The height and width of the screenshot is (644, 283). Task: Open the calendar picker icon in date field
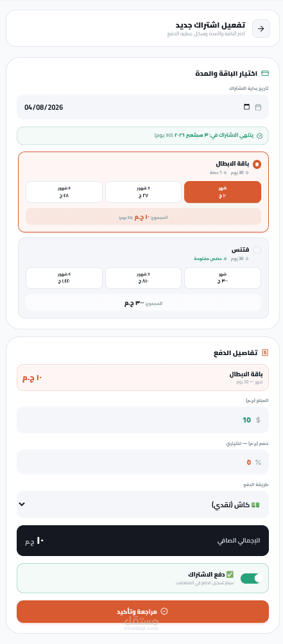[247, 107]
